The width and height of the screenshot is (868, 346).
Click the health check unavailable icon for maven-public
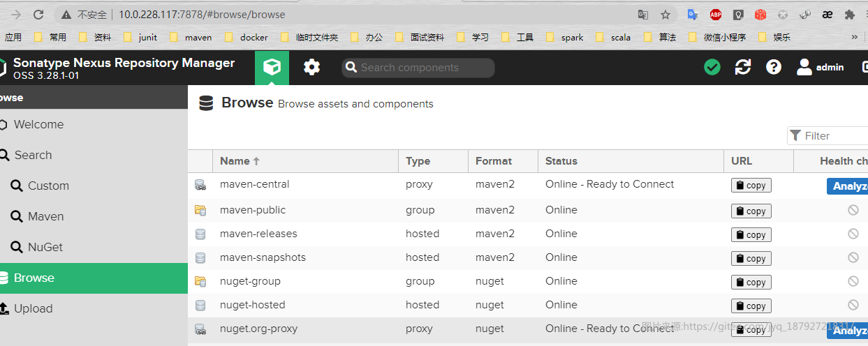(x=853, y=210)
